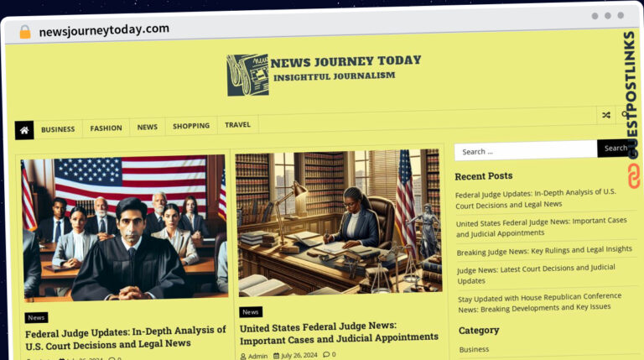Open article headline 'United States Federal Judge News'
This screenshot has width=644, height=360.
[339, 332]
